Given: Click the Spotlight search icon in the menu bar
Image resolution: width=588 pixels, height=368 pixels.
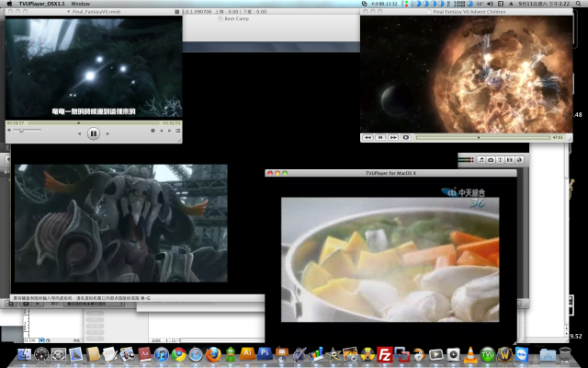Looking at the screenshot, I should pyautogui.click(x=578, y=4).
